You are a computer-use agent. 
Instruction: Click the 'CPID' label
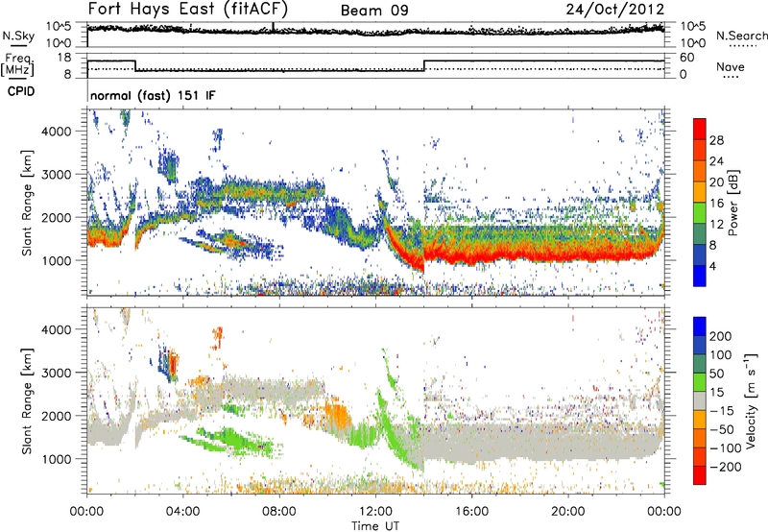(x=21, y=91)
